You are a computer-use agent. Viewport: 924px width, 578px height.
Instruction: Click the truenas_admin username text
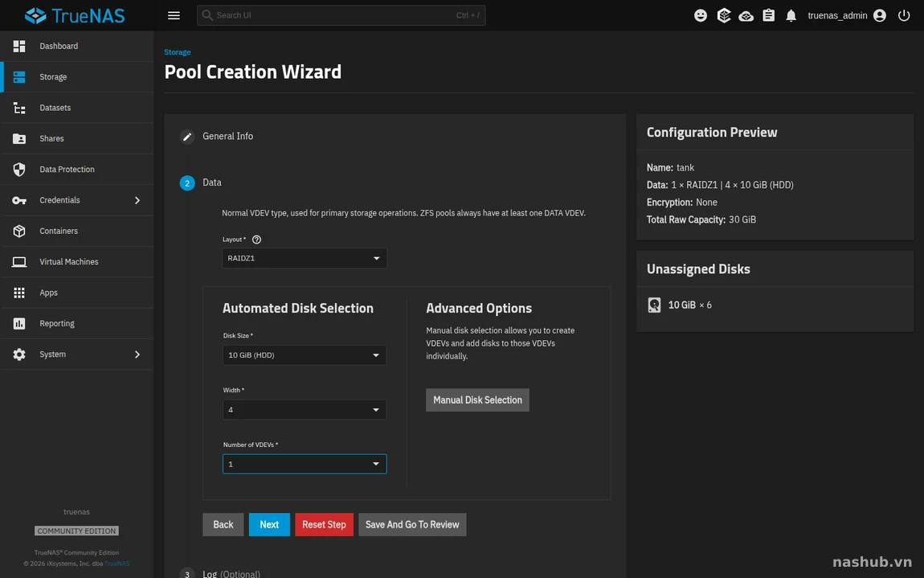[837, 15]
